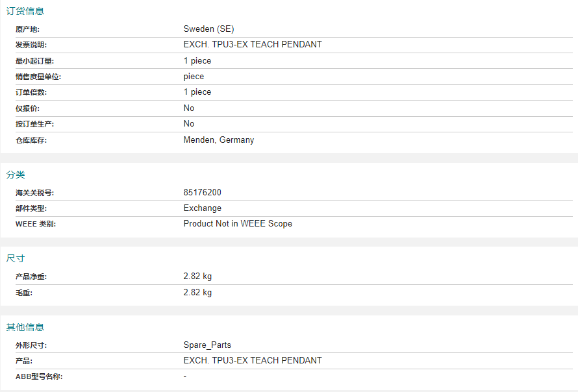
Task: Click the 最小起订量 label
Action: click(x=34, y=61)
